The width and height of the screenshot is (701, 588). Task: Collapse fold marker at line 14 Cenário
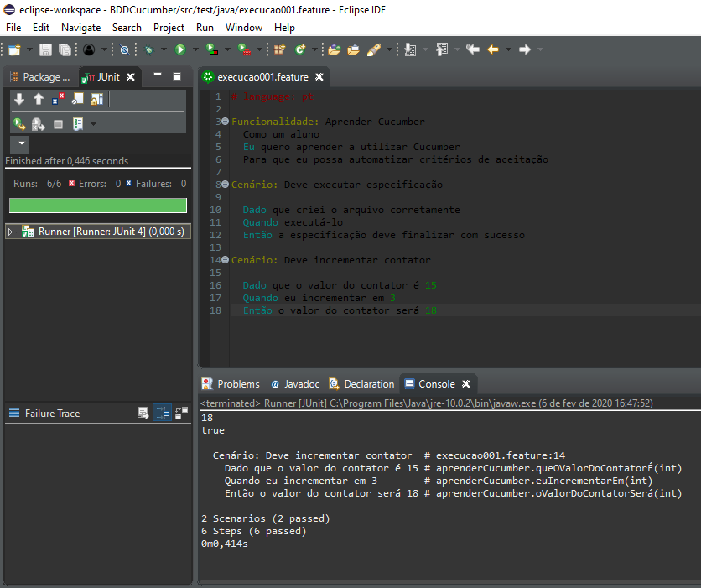pyautogui.click(x=226, y=260)
